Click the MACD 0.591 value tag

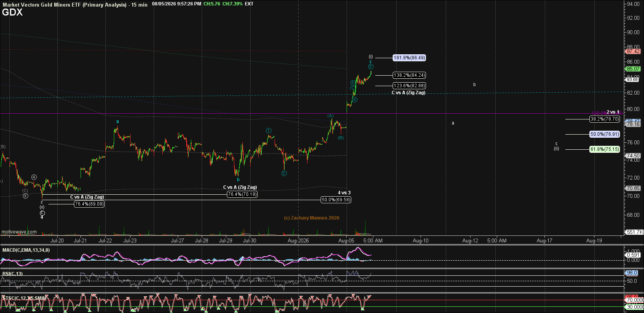point(633,255)
